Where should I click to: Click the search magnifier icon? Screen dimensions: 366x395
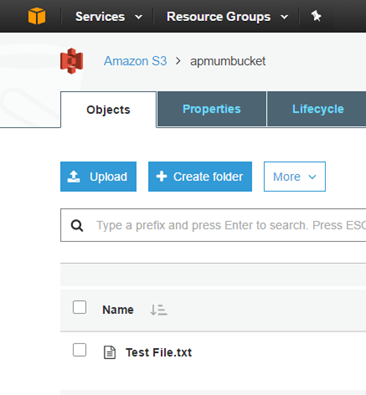(77, 226)
